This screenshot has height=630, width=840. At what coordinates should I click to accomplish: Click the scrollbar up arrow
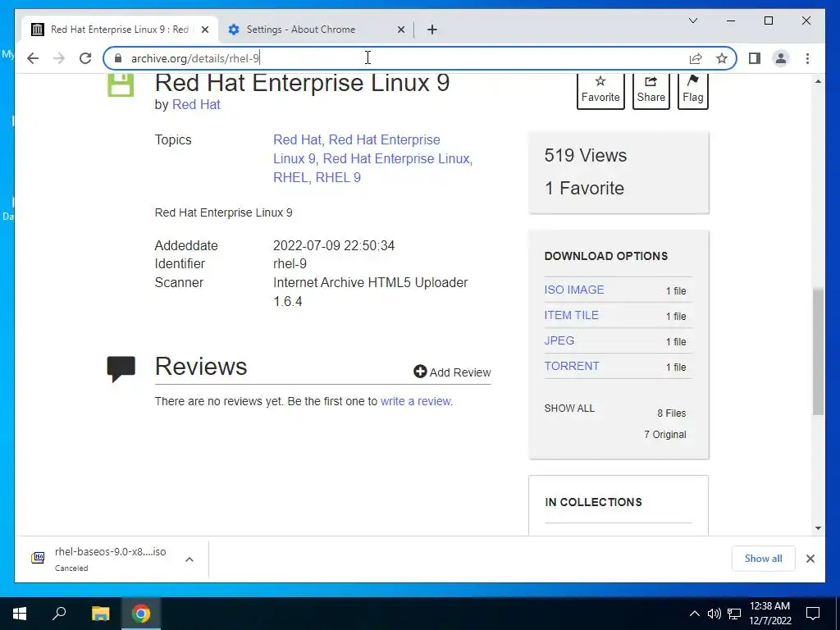(818, 81)
